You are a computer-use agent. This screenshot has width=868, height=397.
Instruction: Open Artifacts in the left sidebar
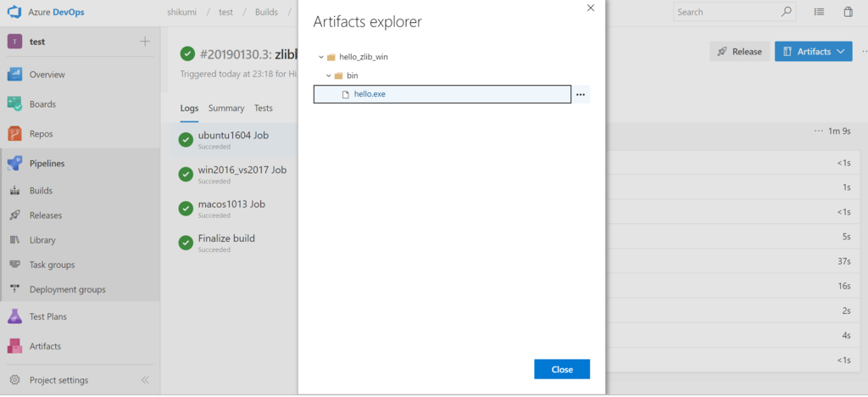pyautogui.click(x=46, y=346)
